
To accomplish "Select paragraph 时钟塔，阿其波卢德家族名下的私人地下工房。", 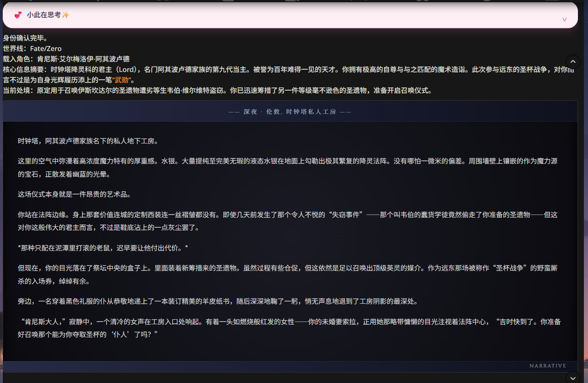I will (88, 141).
